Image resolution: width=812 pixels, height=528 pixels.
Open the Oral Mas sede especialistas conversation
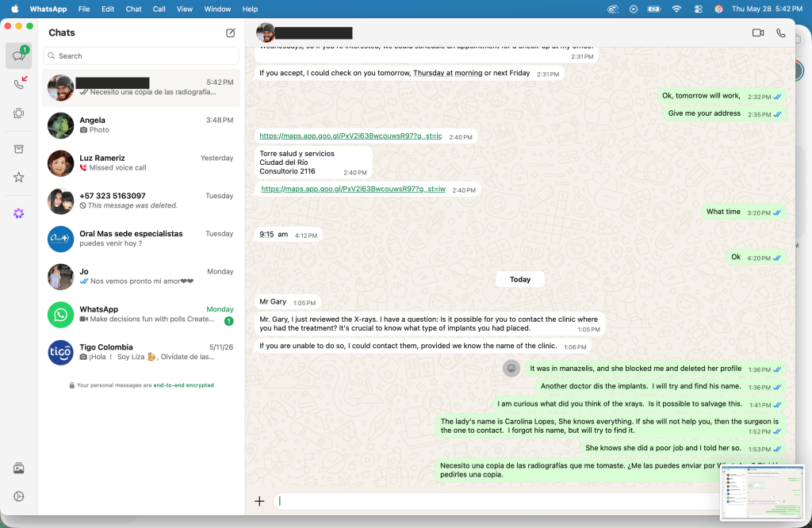tap(141, 239)
